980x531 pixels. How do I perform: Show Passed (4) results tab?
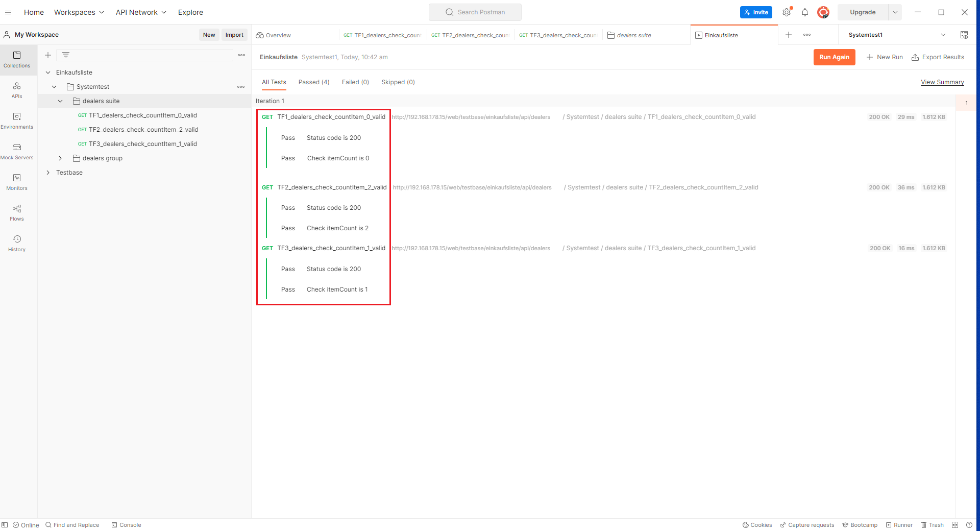click(314, 82)
